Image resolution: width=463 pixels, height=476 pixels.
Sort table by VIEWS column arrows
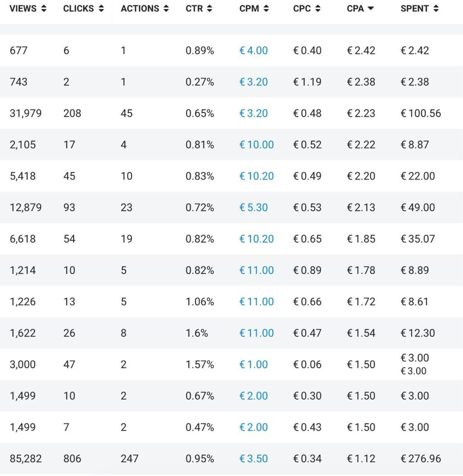(x=44, y=9)
